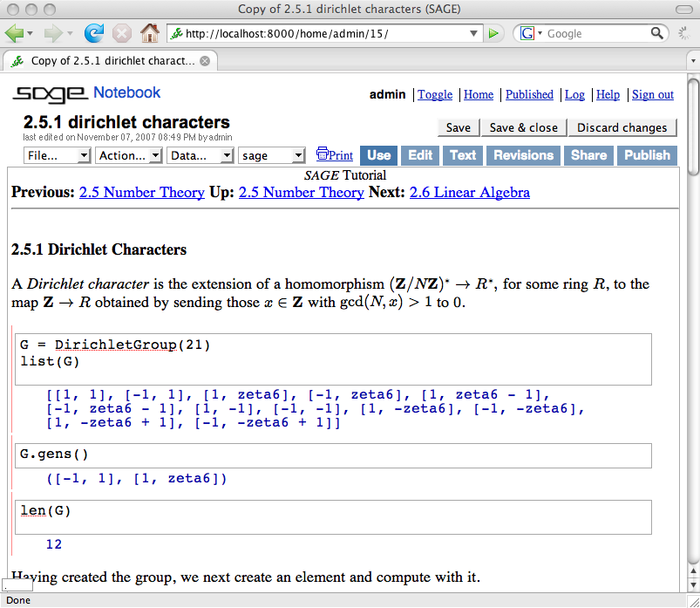Image resolution: width=700 pixels, height=608 pixels.
Task: Click the output ([-1, 1], [1, zeta6])
Action: [137, 478]
